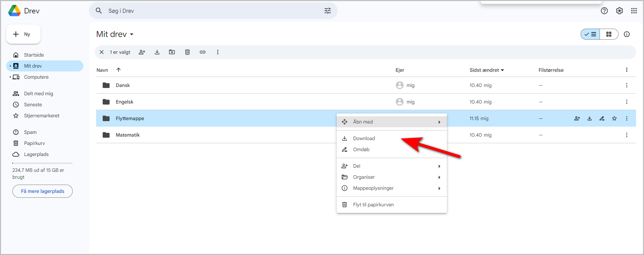Screen dimensions: 644x255
Task: Select the Flyttemappe folder name
Action: pyautogui.click(x=130, y=118)
